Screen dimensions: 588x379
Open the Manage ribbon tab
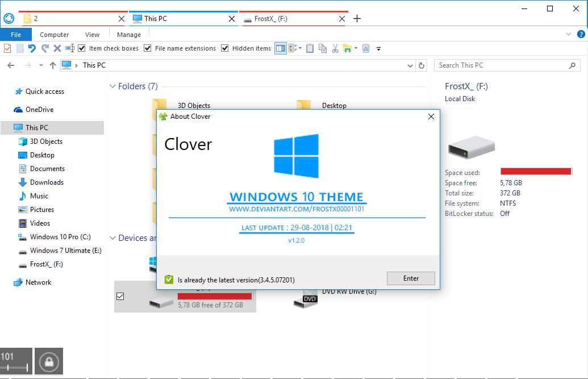[129, 35]
